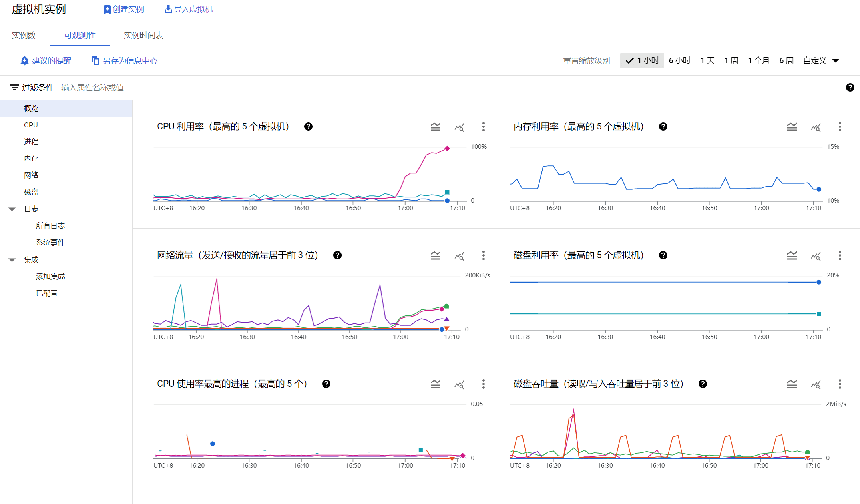Viewport: 860px width, 504px height.
Task: View 内存利用率 in Metrics Explorer
Action: pyautogui.click(x=816, y=127)
